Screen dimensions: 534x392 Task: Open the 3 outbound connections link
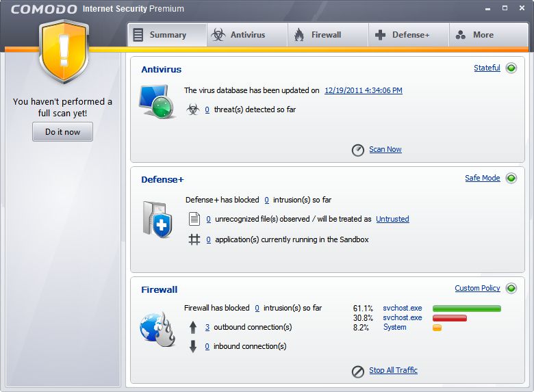click(x=207, y=327)
